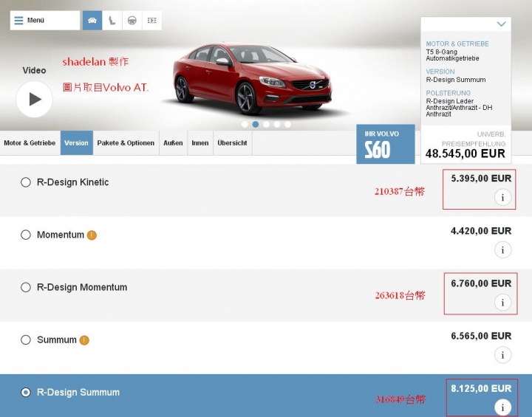This screenshot has width=532, height=417.
Task: Open the Version tab
Action: pyautogui.click(x=76, y=142)
